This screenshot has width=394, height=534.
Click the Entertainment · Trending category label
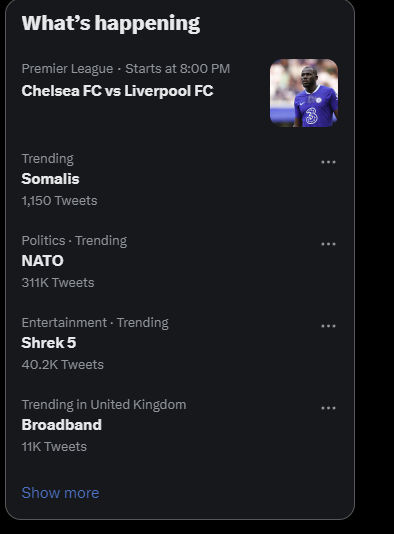tap(95, 323)
